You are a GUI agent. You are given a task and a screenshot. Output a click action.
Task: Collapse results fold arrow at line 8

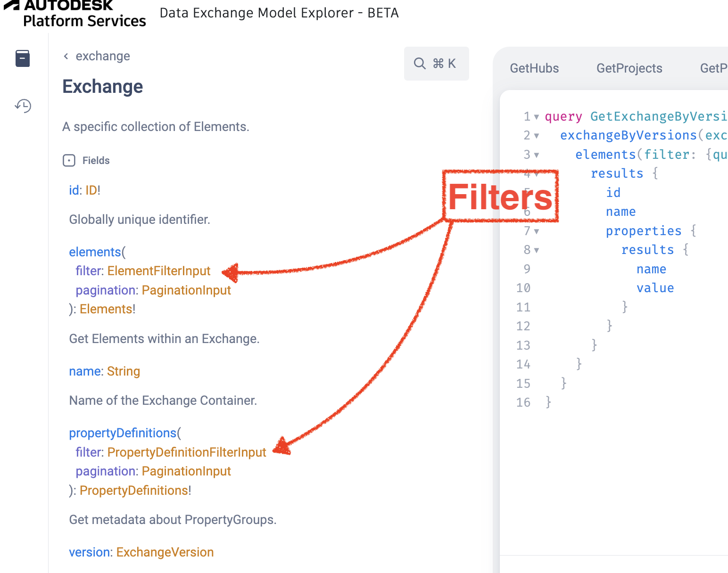point(537,250)
